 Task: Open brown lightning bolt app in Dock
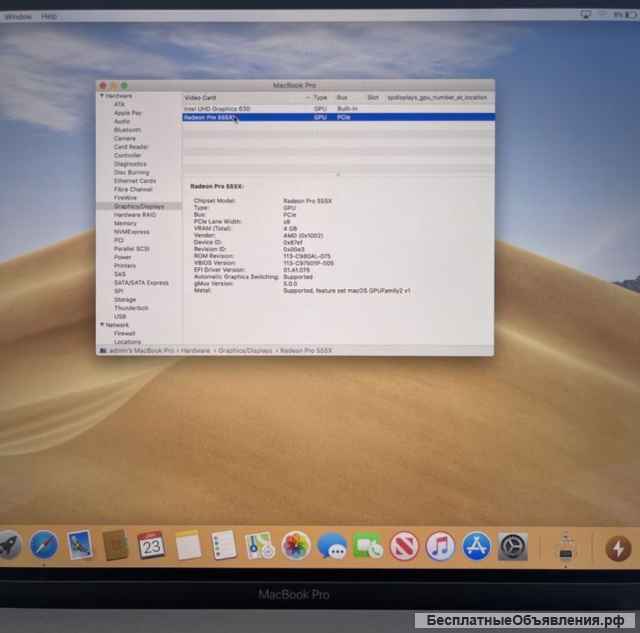(618, 549)
